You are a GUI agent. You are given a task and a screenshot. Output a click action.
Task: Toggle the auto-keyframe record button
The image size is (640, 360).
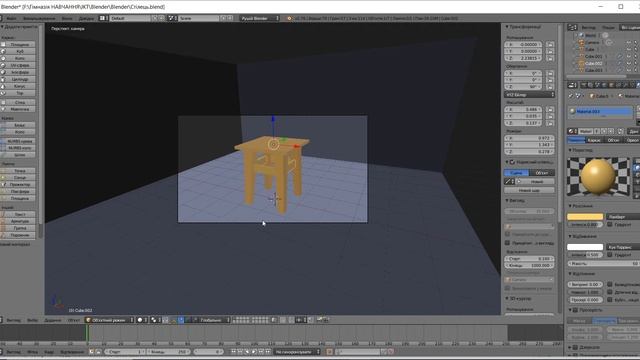[x=329, y=351]
